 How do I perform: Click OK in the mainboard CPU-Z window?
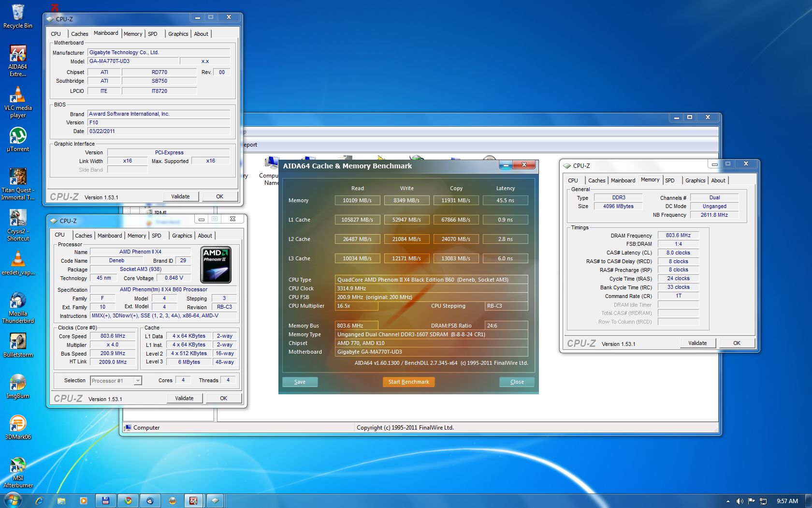(x=219, y=196)
